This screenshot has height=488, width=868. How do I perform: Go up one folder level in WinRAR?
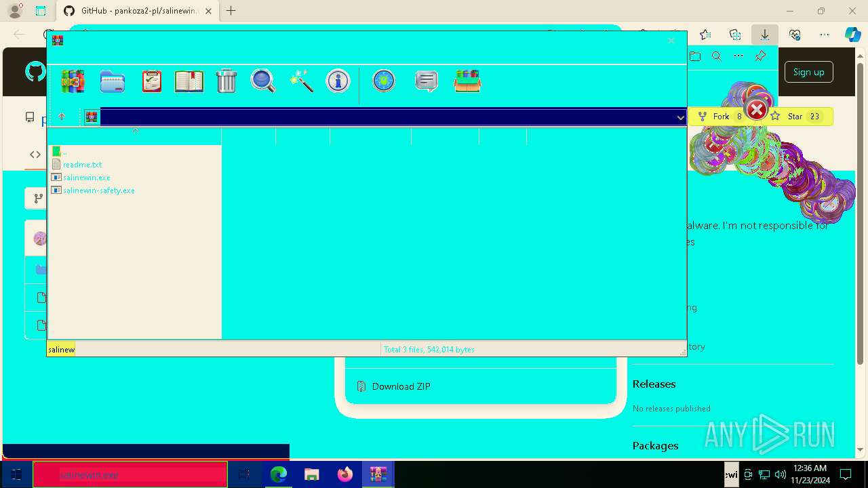62,117
